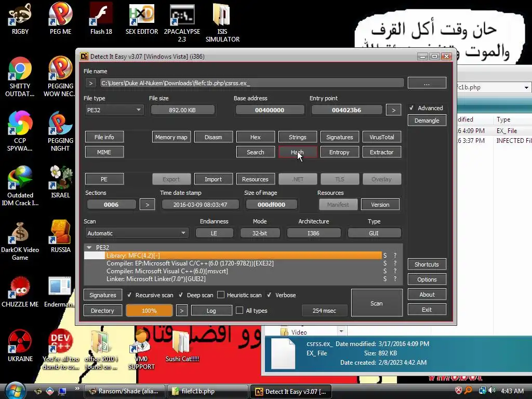This screenshot has width=532, height=399.
Task: Open the PEGGING NIGHT icon
Action: (x=60, y=131)
